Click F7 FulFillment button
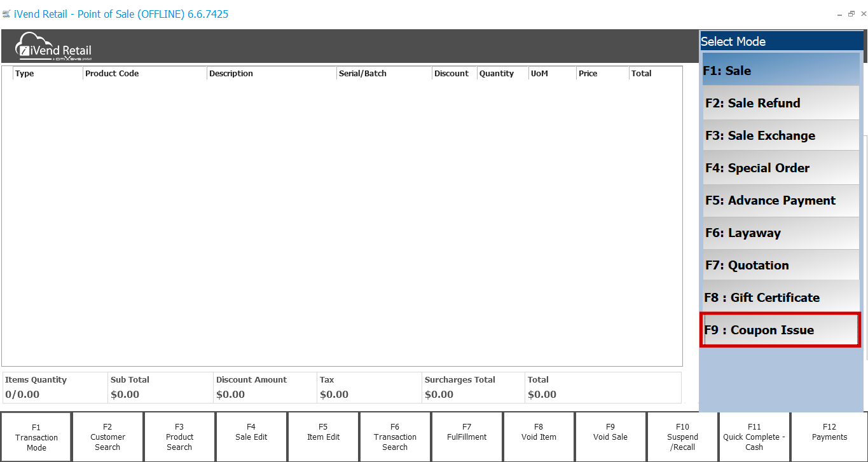This screenshot has height=462, width=868. click(467, 437)
